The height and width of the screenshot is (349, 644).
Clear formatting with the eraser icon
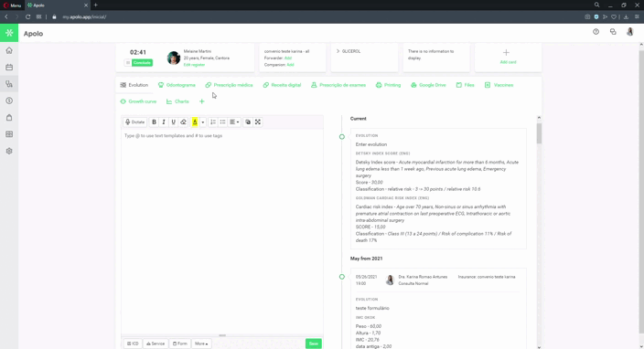click(x=183, y=122)
